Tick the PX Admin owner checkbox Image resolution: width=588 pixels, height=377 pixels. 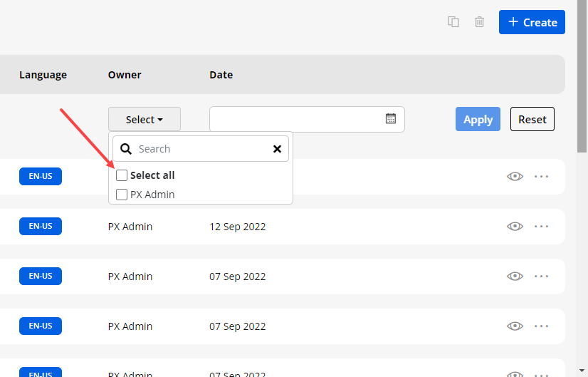(122, 195)
